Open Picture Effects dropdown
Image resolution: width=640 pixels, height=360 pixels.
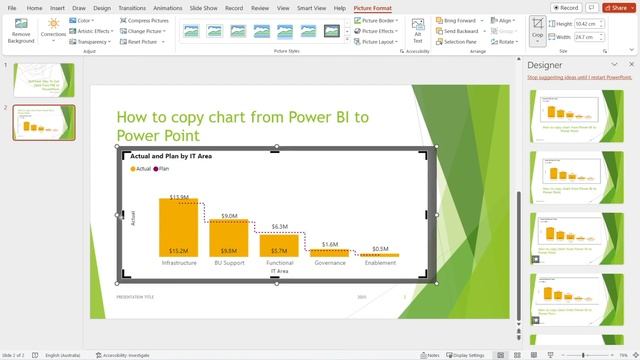(x=376, y=31)
